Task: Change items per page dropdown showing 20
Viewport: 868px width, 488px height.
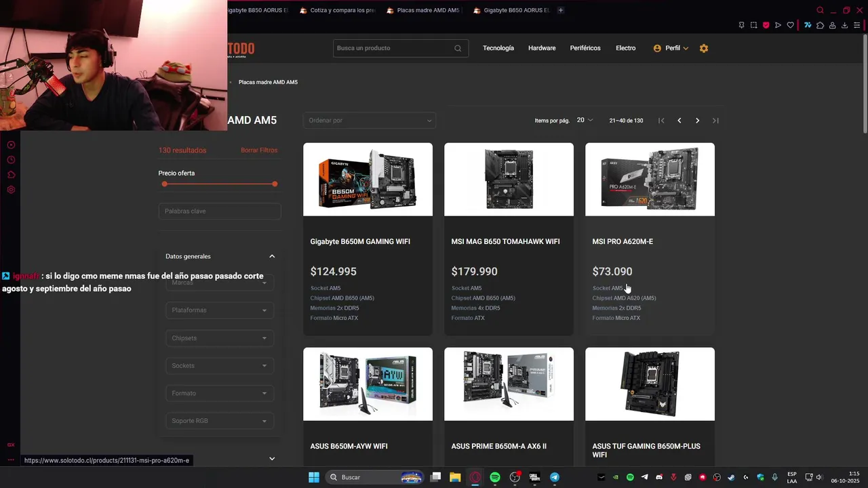Action: [585, 120]
